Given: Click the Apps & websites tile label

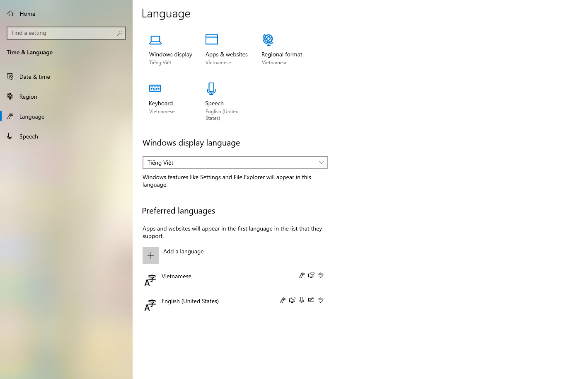Looking at the screenshot, I should (x=227, y=54).
